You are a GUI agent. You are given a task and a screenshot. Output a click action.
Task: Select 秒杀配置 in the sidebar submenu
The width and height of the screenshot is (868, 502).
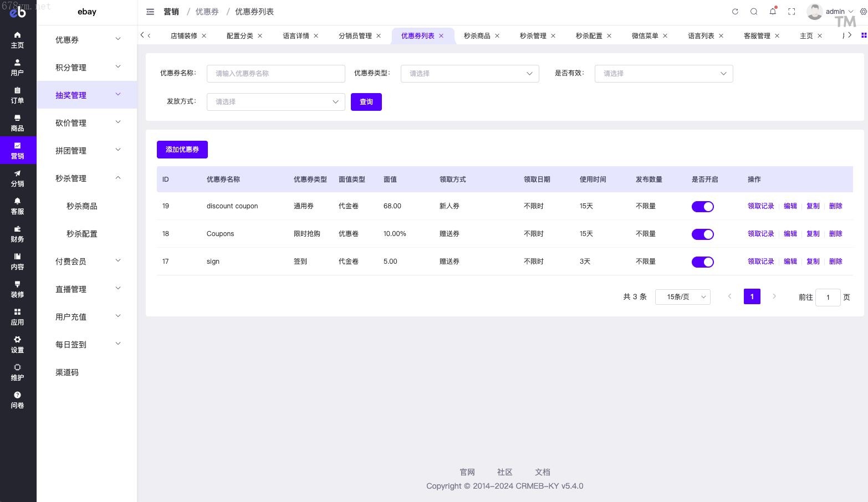point(82,234)
